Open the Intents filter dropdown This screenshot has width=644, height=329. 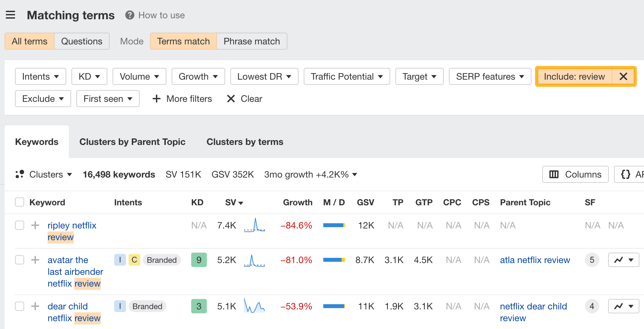click(40, 76)
